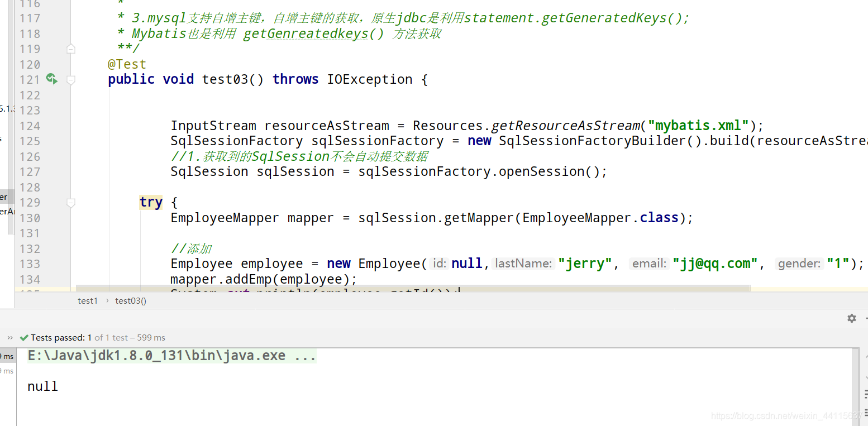Run test03 via the gutter run icon
The width and height of the screenshot is (868, 426).
pyautogui.click(x=51, y=79)
